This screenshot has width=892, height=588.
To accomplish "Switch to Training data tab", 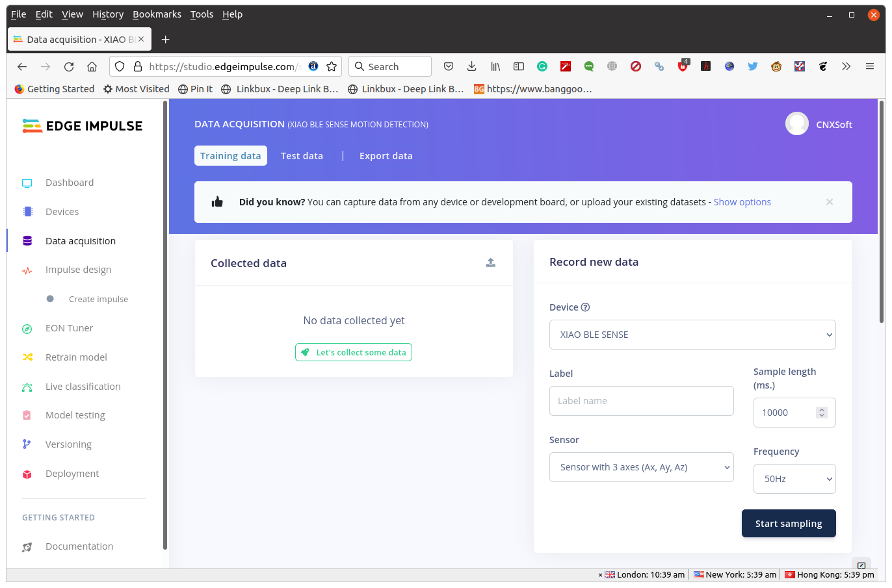I will (x=230, y=156).
